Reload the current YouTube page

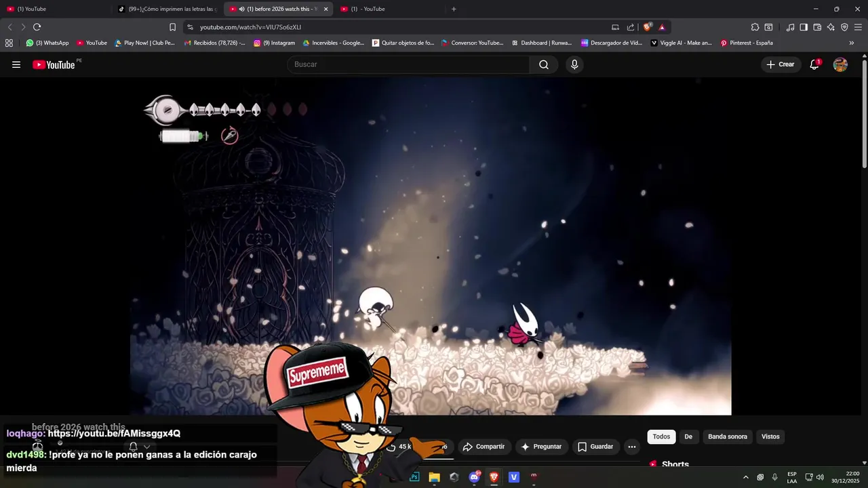[37, 27]
